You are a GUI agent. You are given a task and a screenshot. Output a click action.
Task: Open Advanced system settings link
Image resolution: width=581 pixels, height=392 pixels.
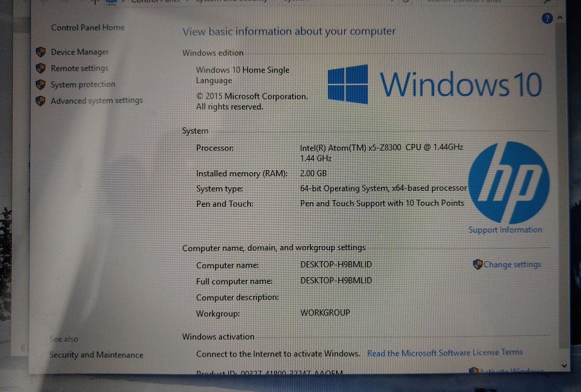(97, 101)
